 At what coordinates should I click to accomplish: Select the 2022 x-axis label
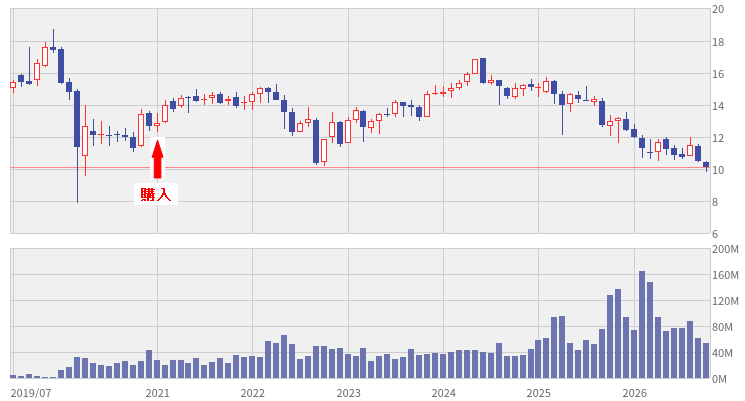(252, 393)
